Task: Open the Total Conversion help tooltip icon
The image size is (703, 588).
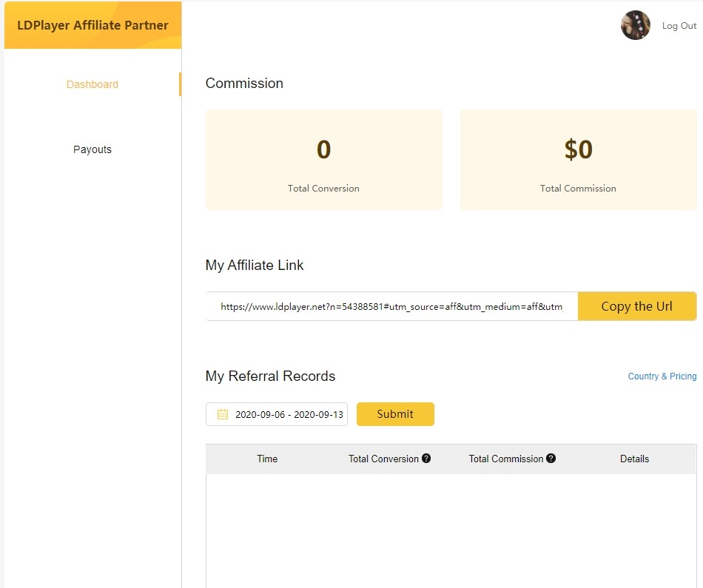Action: 427,459
